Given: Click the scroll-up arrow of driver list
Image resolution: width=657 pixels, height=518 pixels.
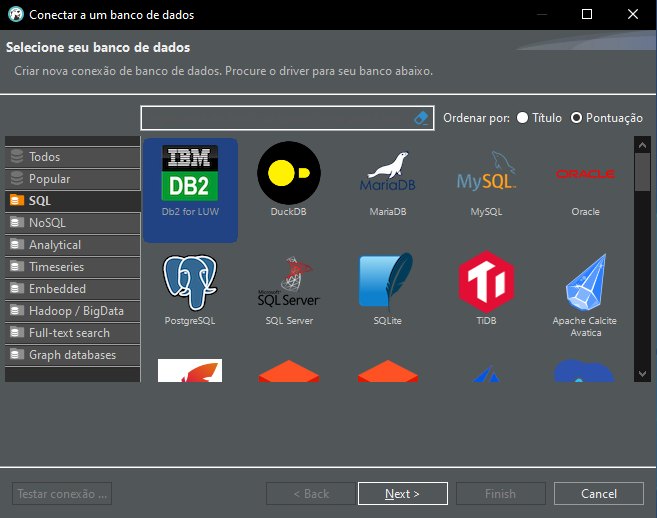Looking at the screenshot, I should coord(642,145).
